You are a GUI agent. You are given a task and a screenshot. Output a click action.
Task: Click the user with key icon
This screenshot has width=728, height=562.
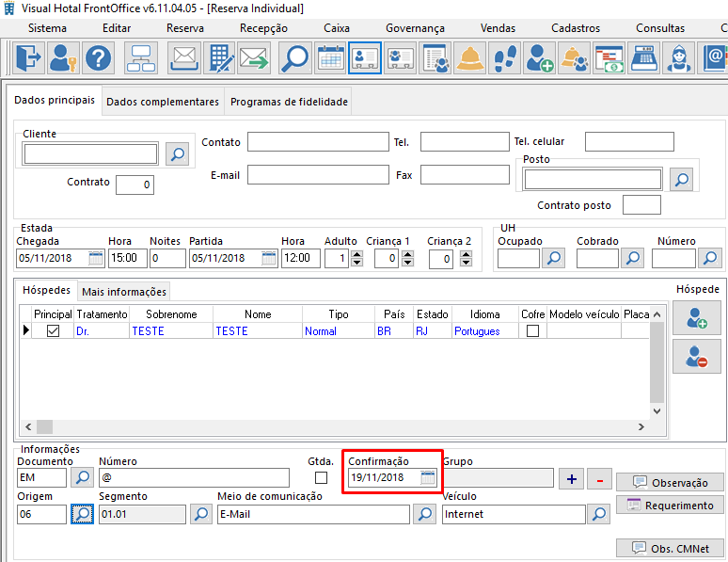click(x=64, y=58)
